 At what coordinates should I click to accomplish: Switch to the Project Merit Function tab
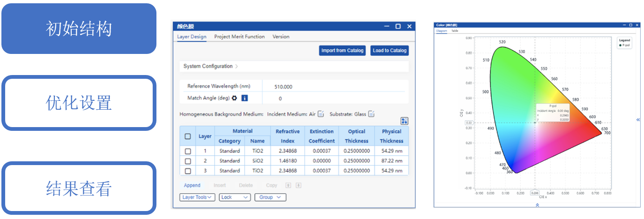point(239,37)
